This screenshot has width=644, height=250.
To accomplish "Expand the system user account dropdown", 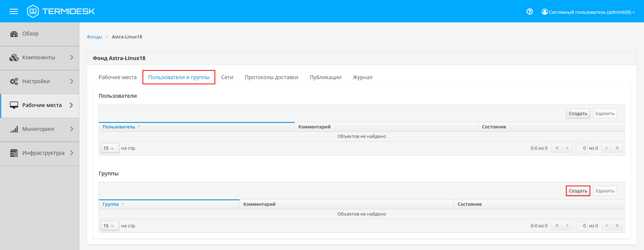I will 588,12.
